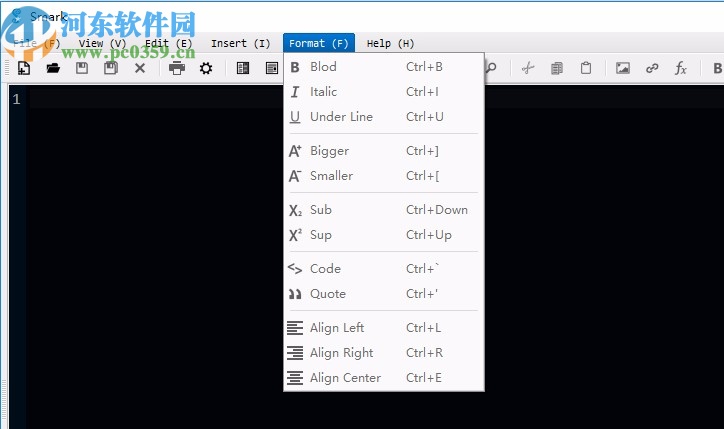Toggle the side-by-side preview layout icon

pos(243,68)
